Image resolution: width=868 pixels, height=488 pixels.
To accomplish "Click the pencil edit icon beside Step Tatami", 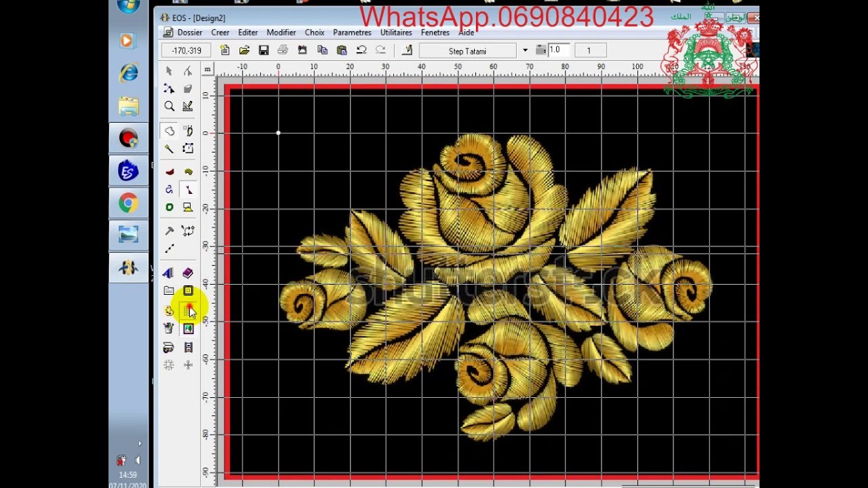I will click(407, 50).
